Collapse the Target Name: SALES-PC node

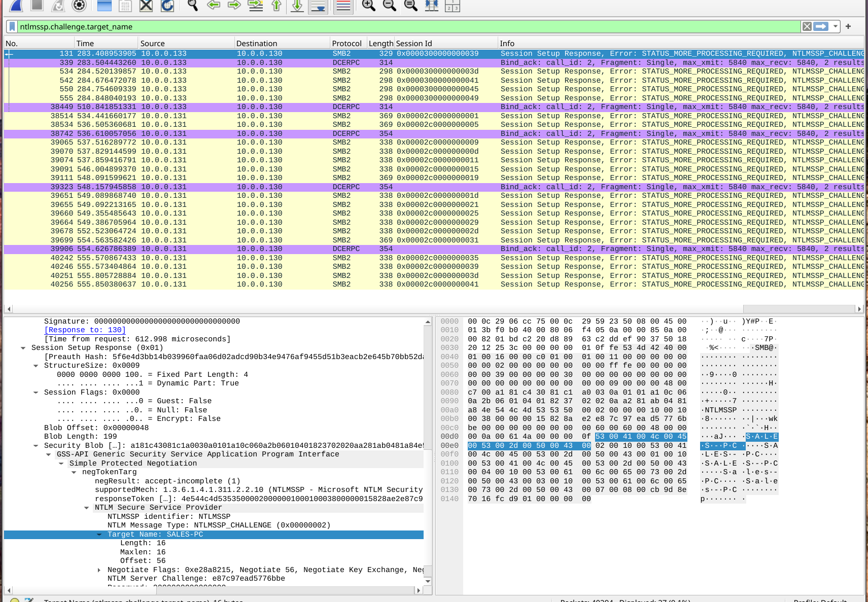(99, 534)
